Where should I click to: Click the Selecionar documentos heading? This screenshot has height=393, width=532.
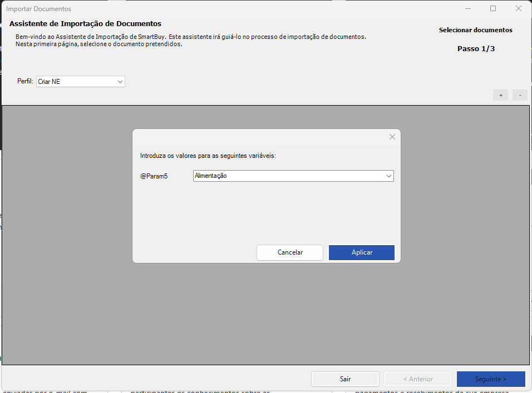click(x=475, y=30)
